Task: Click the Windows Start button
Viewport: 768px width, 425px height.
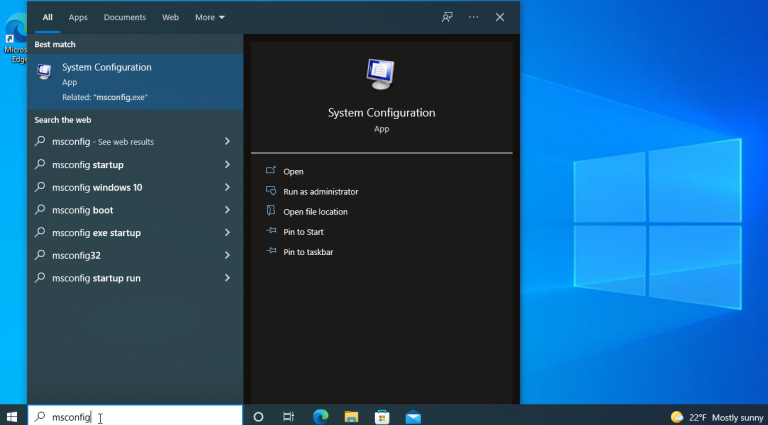Action: (x=12, y=417)
